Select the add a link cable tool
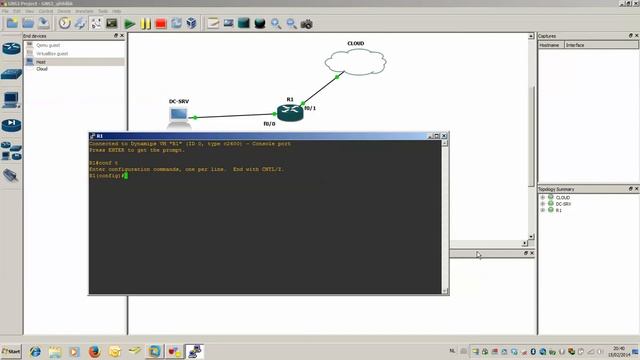Image resolution: width=640 pixels, height=360 pixels. pyautogui.click(x=11, y=176)
